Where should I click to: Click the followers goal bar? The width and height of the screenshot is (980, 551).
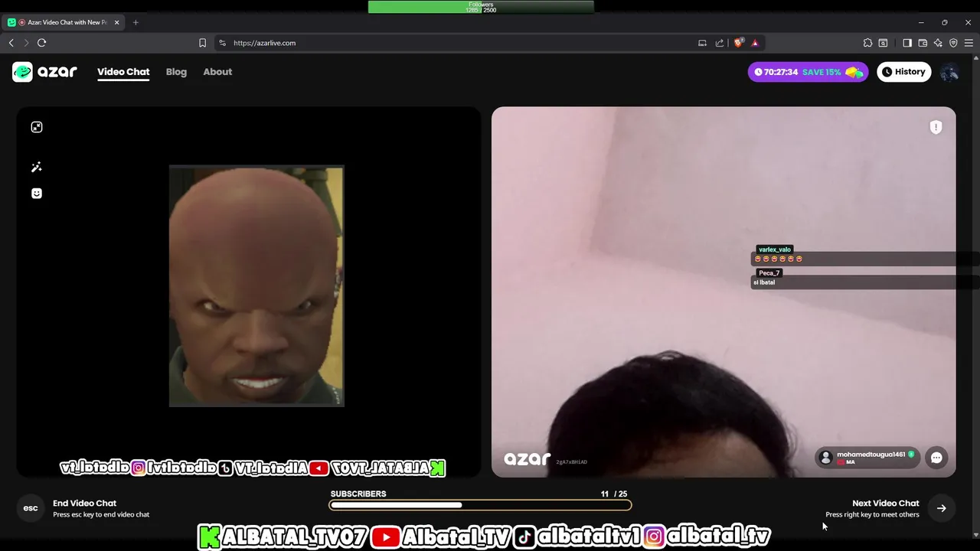[x=481, y=7]
